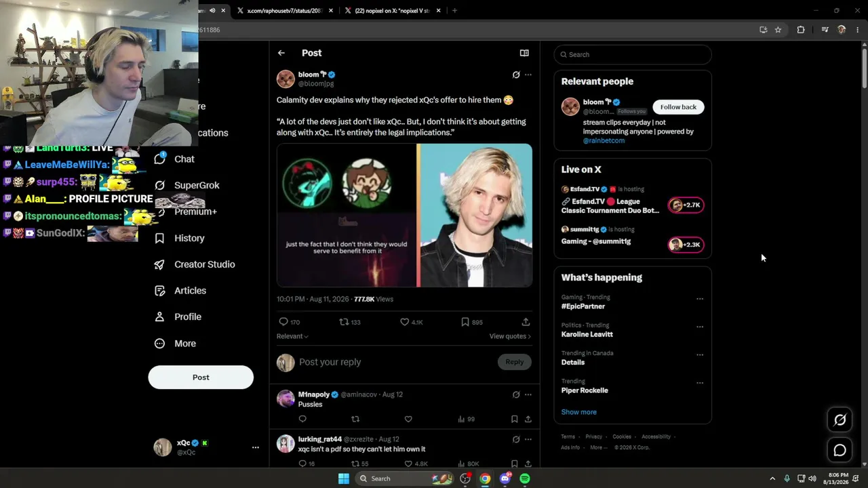Like bloom's post with 4.1K likes

click(405, 322)
